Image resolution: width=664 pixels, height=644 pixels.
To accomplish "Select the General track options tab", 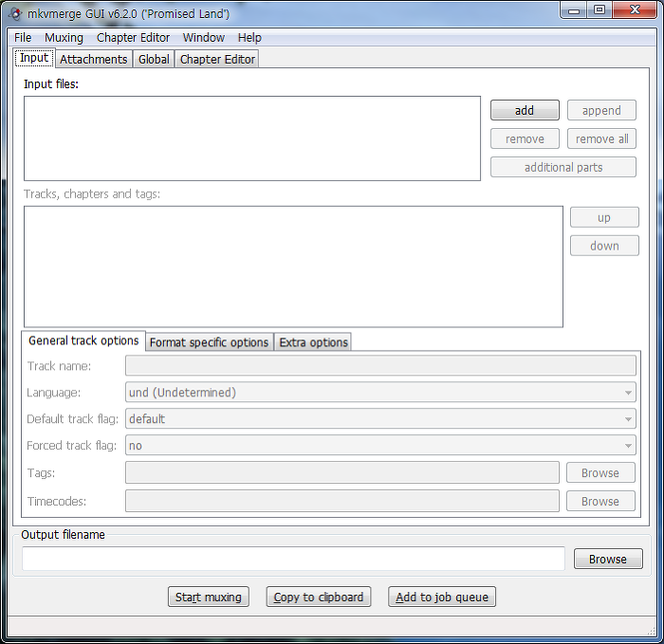I will [x=83, y=340].
